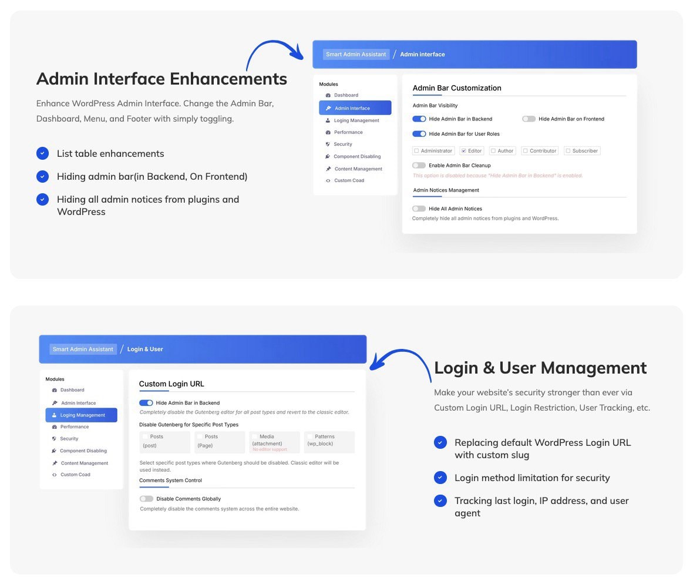This screenshot has width=700, height=588.
Task: Uncheck the Editor user role checkbox
Action: coord(463,151)
